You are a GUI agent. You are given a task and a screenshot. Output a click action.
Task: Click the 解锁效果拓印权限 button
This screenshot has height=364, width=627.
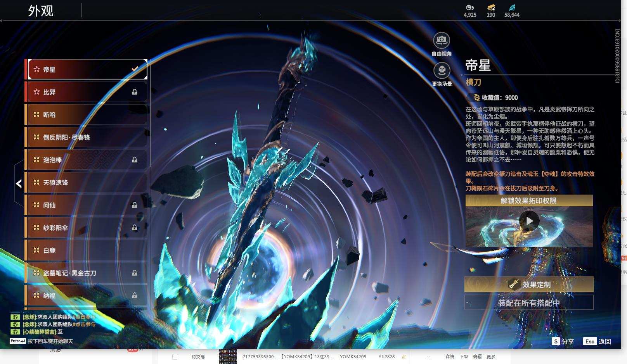click(529, 201)
